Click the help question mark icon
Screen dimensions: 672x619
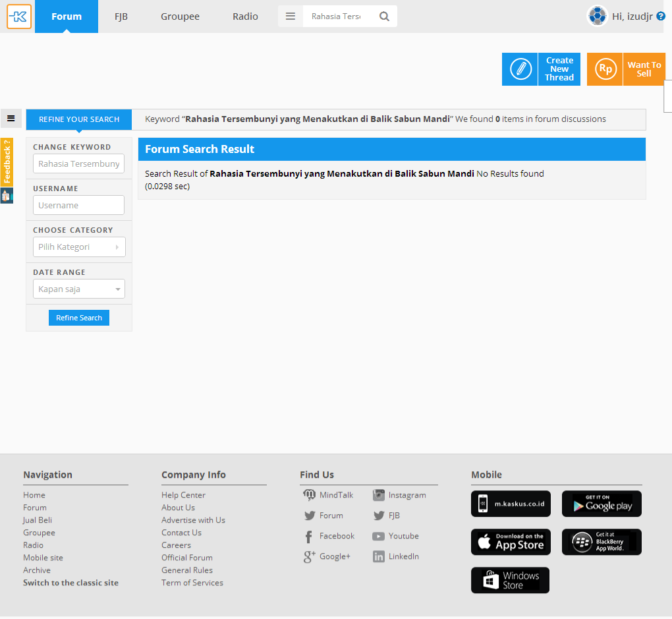661,16
